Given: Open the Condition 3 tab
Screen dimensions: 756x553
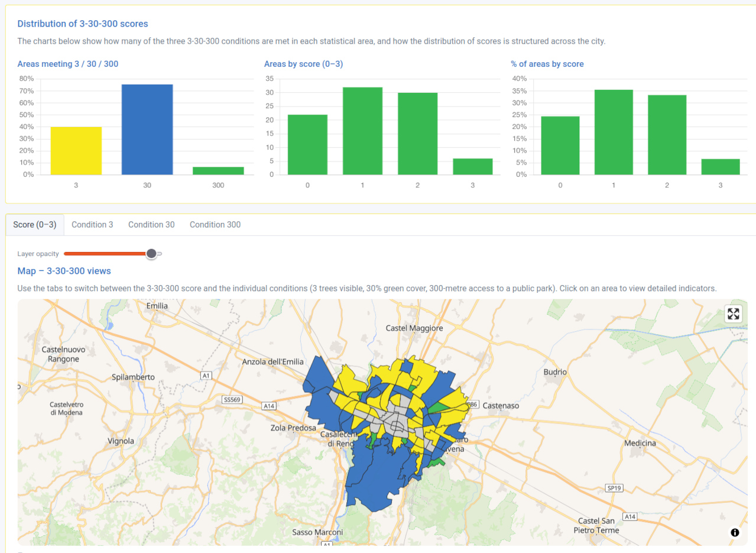Looking at the screenshot, I should pyautogui.click(x=92, y=225).
